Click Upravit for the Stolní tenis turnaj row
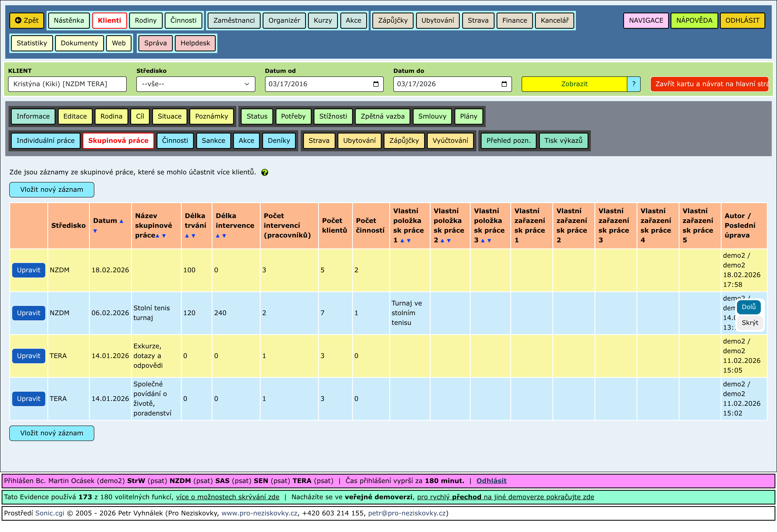 click(28, 313)
